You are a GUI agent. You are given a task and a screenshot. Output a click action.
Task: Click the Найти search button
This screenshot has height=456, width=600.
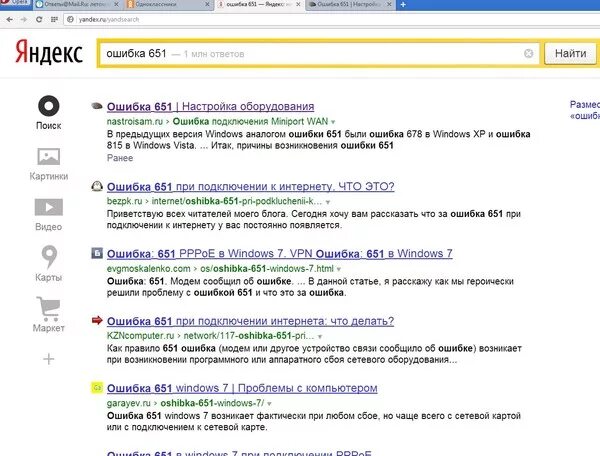click(570, 54)
